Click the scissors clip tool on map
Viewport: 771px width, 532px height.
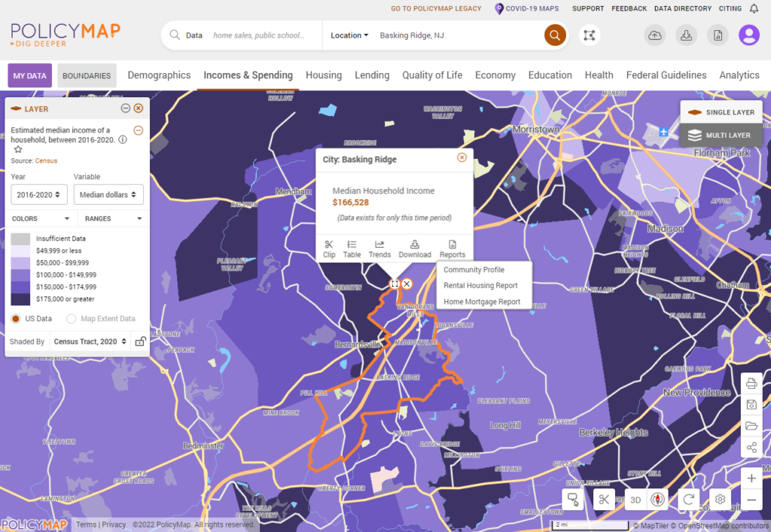point(604,500)
